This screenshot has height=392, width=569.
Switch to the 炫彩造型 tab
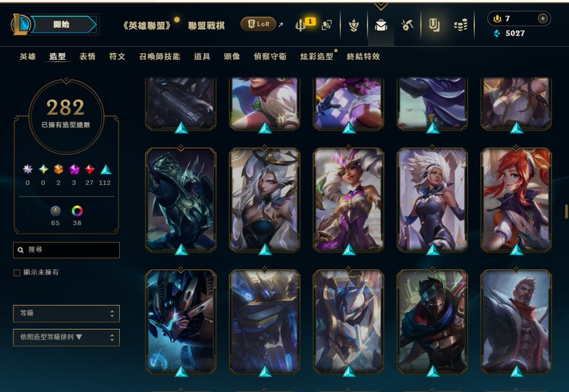point(316,57)
